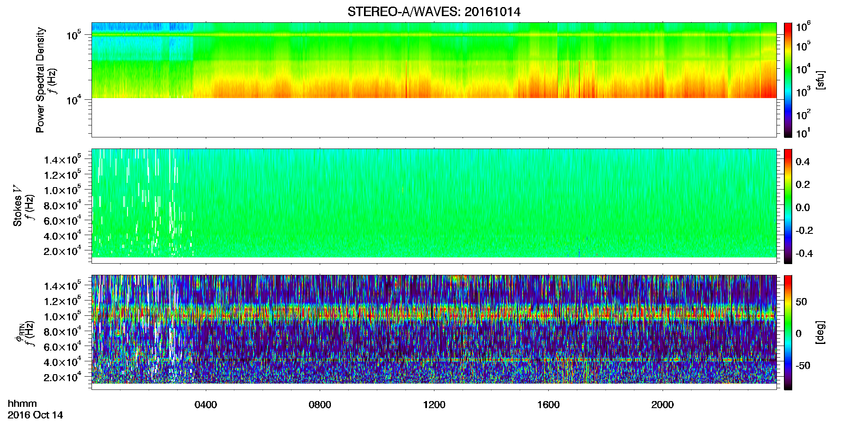Click the hhmm time format label
The width and height of the screenshot is (868, 447).
point(22,404)
